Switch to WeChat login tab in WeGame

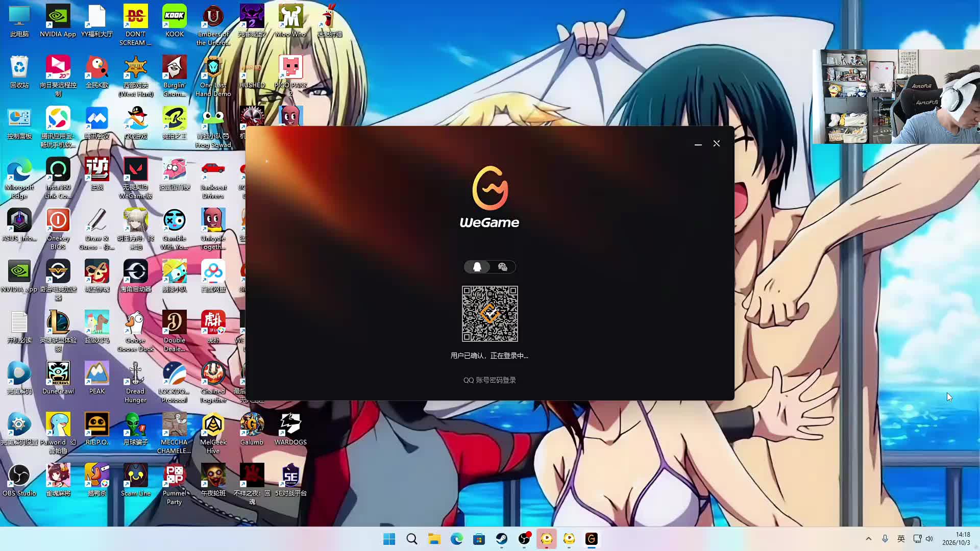click(503, 267)
